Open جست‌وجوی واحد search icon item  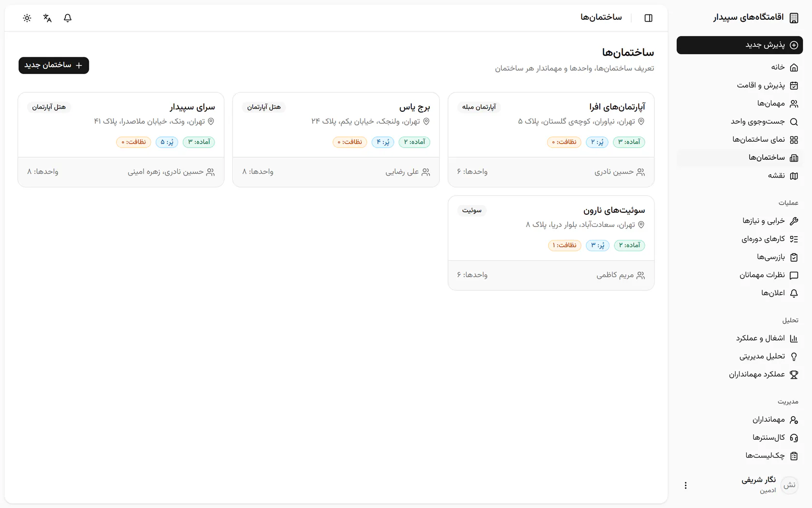pyautogui.click(x=739, y=121)
